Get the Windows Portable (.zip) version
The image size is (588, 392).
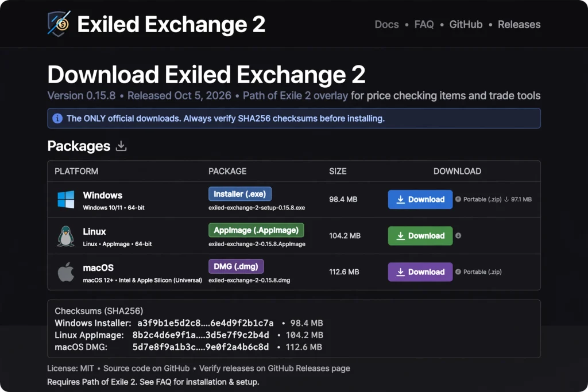[482, 199]
